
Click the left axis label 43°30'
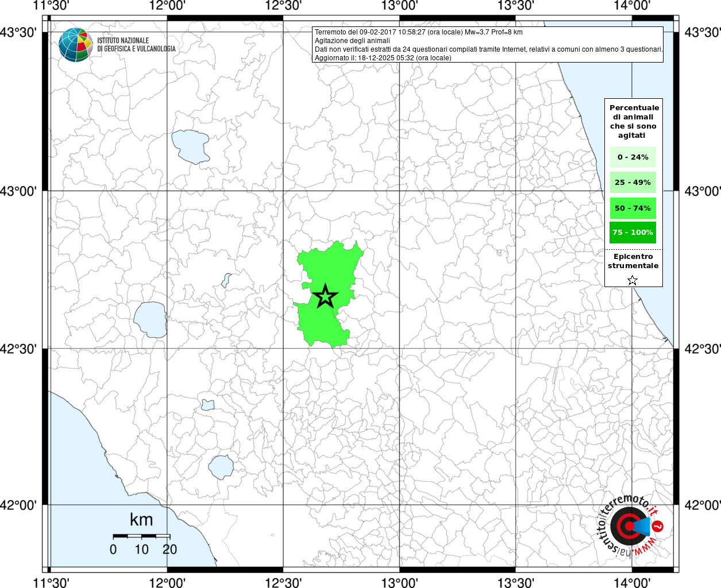(x=18, y=32)
